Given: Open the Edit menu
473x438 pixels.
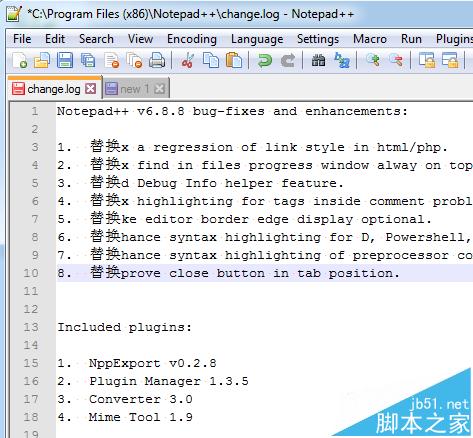Looking at the screenshot, I should click(x=55, y=39).
